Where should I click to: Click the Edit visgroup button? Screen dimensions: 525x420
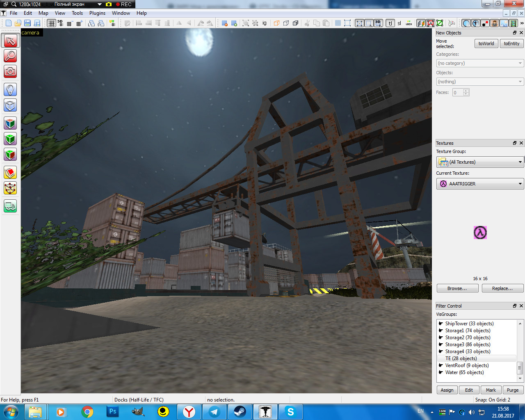tap(469, 390)
